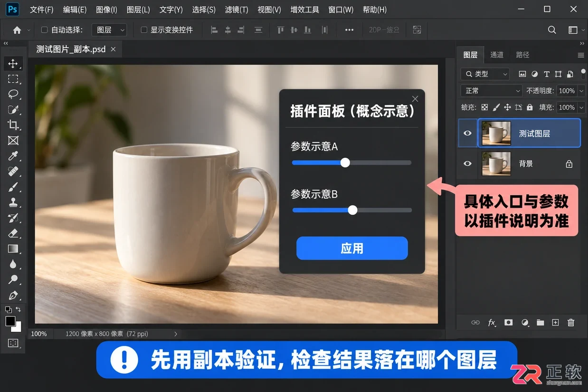Image resolution: width=588 pixels, height=392 pixels.
Task: Add a layer mask
Action: 509,322
